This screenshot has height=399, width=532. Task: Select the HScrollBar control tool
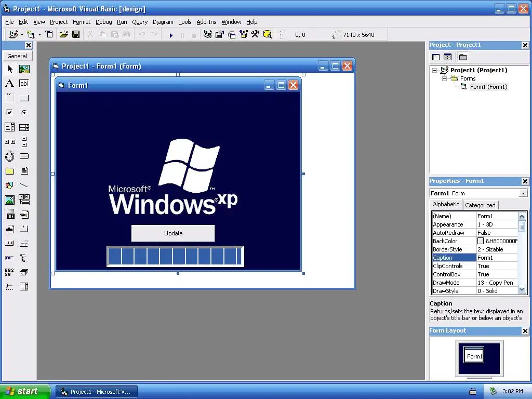(10, 142)
